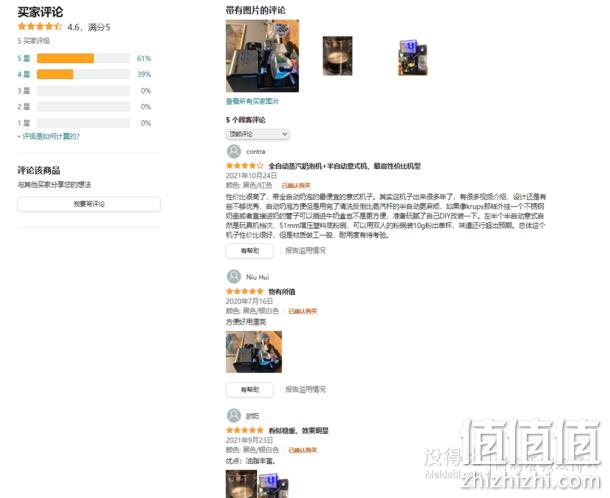Open the top reviews sort dropdown
Viewport: 610px width, 498px height.
pyautogui.click(x=258, y=134)
